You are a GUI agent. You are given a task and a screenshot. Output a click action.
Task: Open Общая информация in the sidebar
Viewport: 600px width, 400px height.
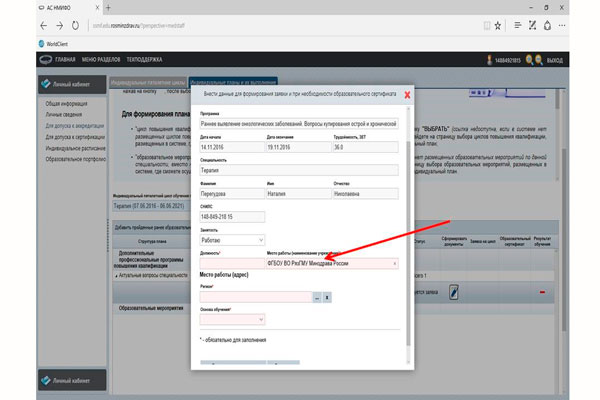tap(68, 104)
